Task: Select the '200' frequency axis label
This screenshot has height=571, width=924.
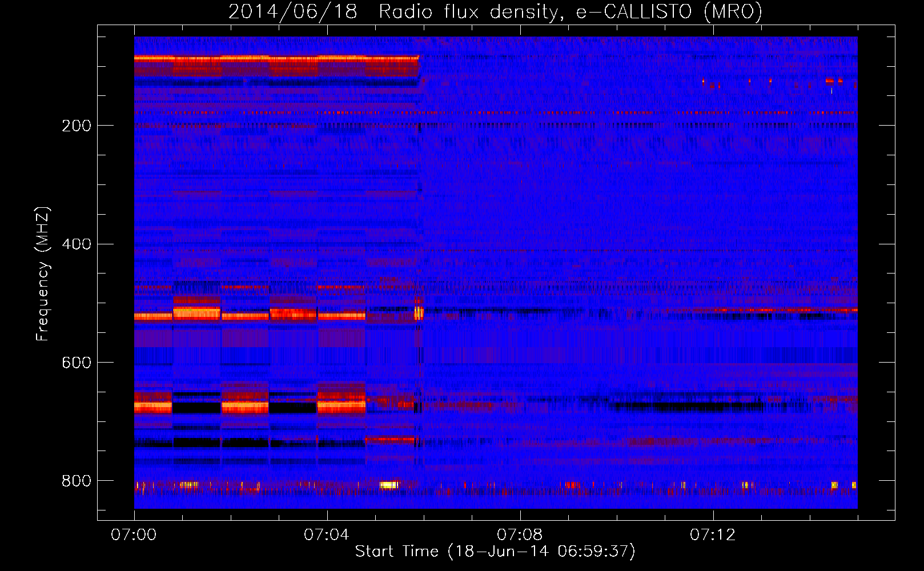Action: pos(77,126)
